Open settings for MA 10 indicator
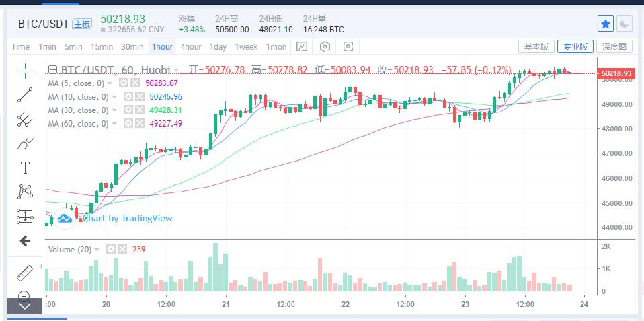The image size is (644, 321). click(x=128, y=97)
